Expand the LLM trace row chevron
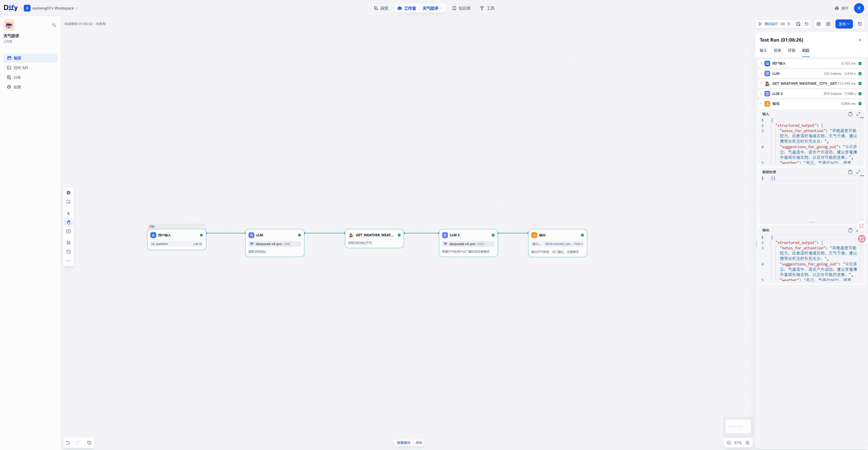Viewport: 868px width, 450px height. pyautogui.click(x=761, y=73)
